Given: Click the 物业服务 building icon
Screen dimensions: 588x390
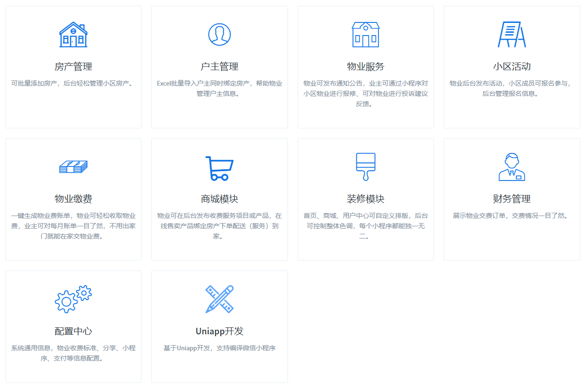Looking at the screenshot, I should click(x=365, y=34).
